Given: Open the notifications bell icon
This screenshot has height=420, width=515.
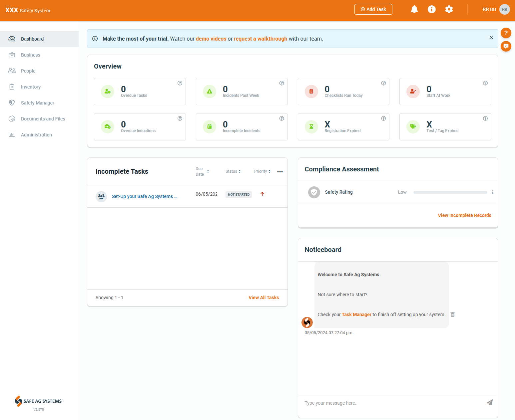Looking at the screenshot, I should (x=414, y=9).
